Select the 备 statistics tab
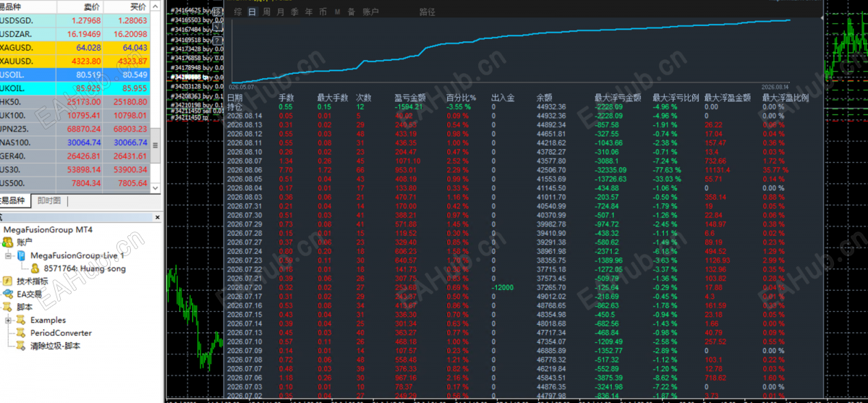This screenshot has height=403, width=868. point(351,12)
